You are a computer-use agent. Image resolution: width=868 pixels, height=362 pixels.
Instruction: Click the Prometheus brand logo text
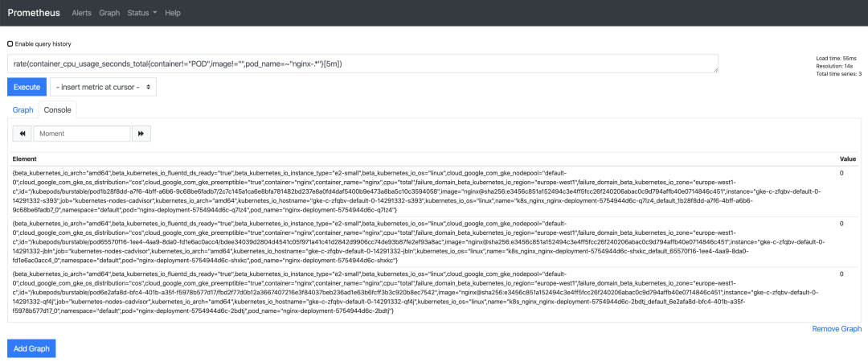click(33, 13)
